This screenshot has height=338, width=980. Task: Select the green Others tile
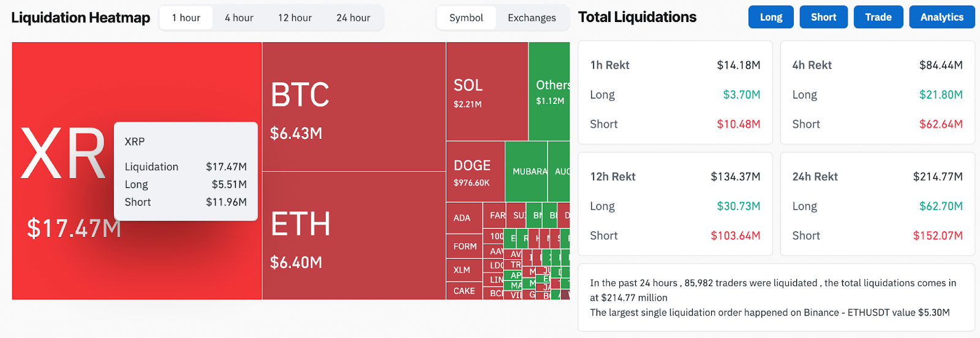(549, 92)
